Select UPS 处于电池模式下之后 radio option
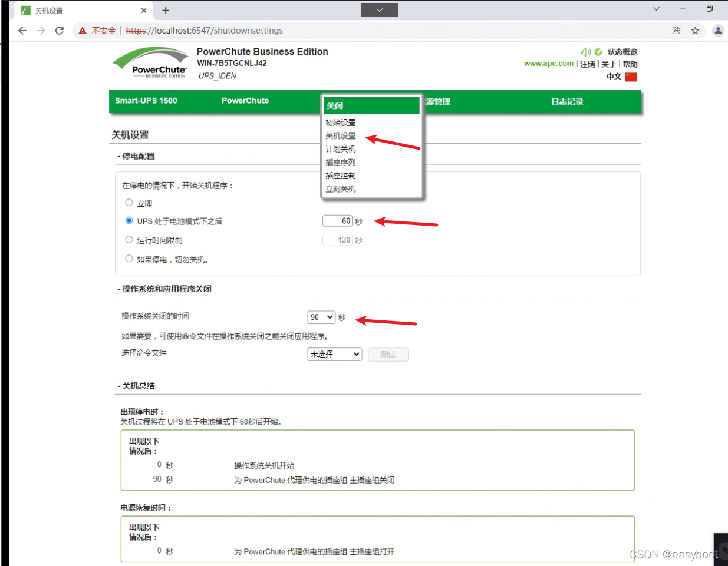 tap(129, 221)
